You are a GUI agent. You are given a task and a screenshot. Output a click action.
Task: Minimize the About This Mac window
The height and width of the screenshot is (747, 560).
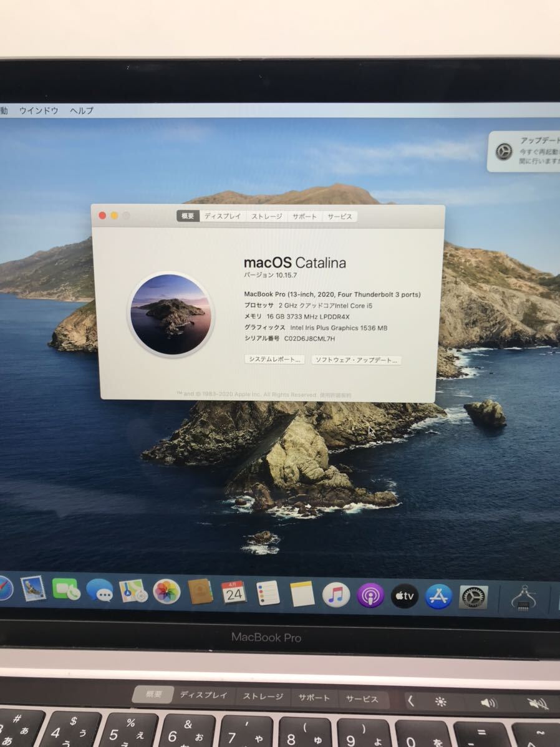pos(114,216)
